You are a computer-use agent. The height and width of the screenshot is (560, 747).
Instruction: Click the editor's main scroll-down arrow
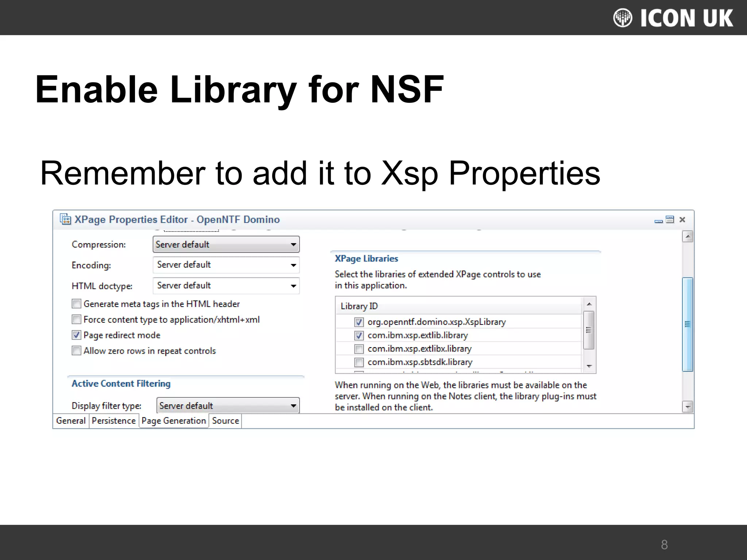click(x=688, y=407)
